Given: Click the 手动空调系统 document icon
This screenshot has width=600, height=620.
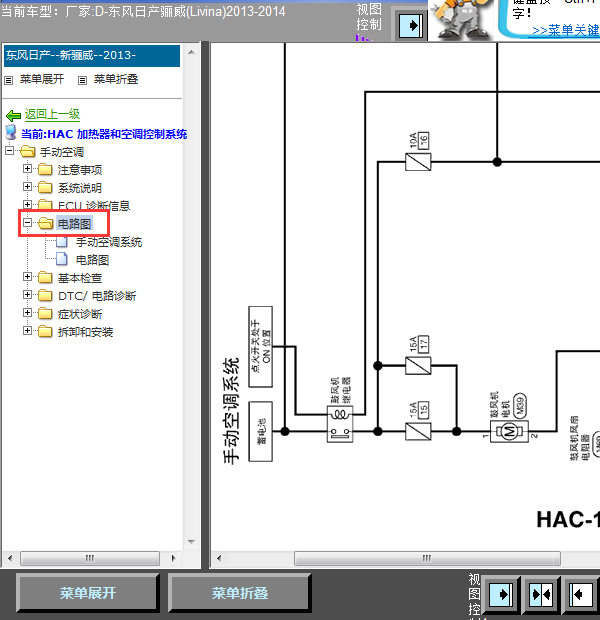Looking at the screenshot, I should (x=63, y=242).
